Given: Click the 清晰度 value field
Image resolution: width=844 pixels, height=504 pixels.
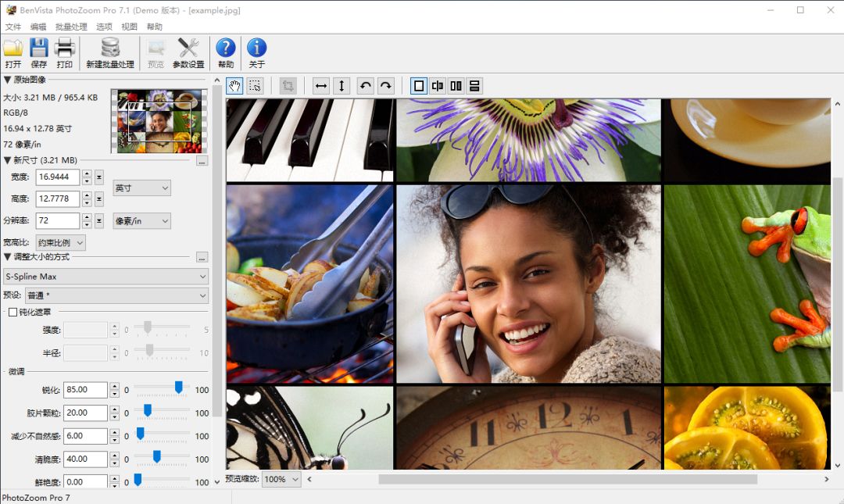Looking at the screenshot, I should pyautogui.click(x=86, y=459).
